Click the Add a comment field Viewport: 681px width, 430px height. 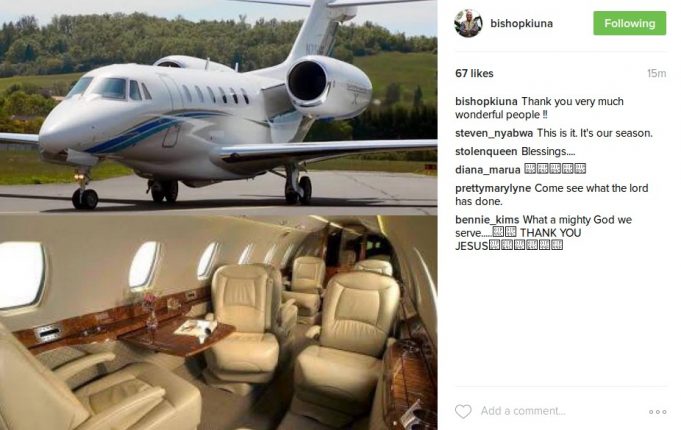tap(523, 411)
